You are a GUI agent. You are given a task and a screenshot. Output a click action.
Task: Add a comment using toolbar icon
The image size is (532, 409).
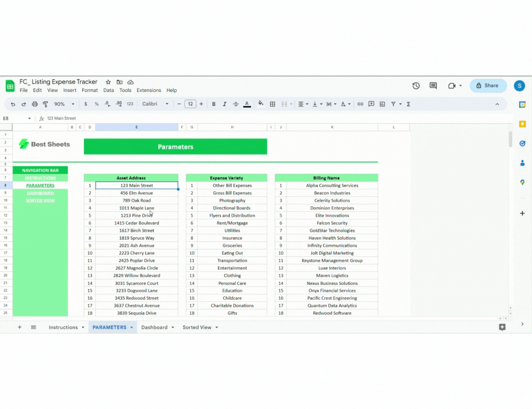click(x=371, y=104)
